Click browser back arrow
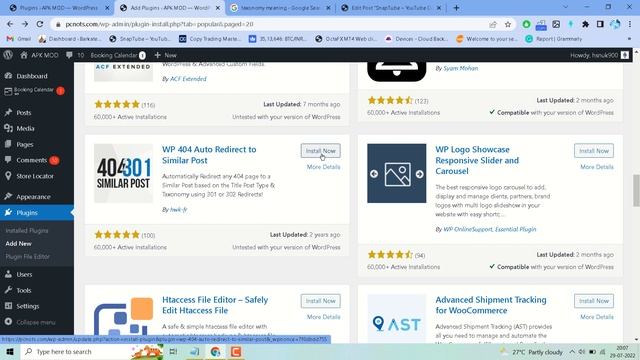The height and width of the screenshot is (360, 640). 10,24
